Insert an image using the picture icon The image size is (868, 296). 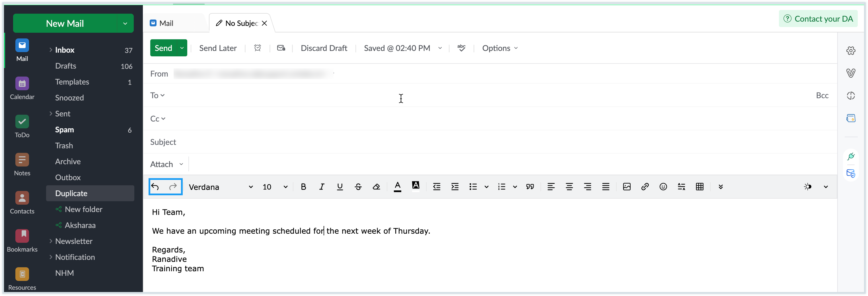coord(626,187)
